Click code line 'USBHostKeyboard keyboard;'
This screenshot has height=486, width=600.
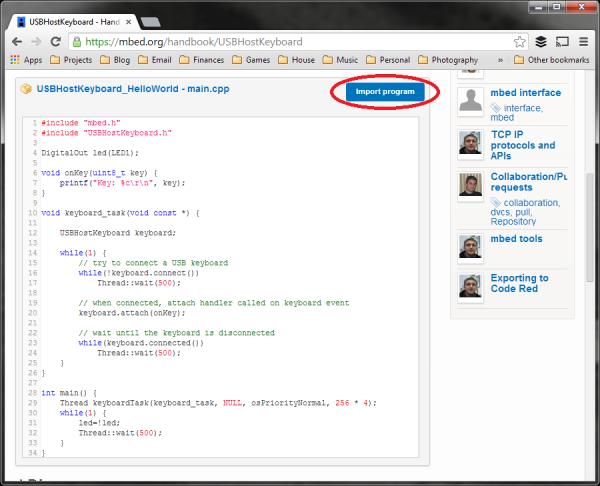117,233
